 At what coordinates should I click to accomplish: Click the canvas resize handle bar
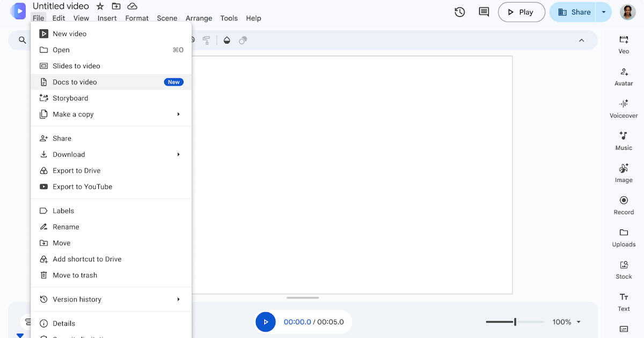(303, 298)
